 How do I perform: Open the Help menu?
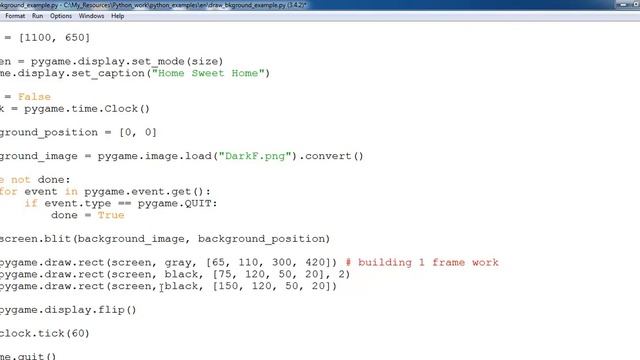click(x=118, y=16)
